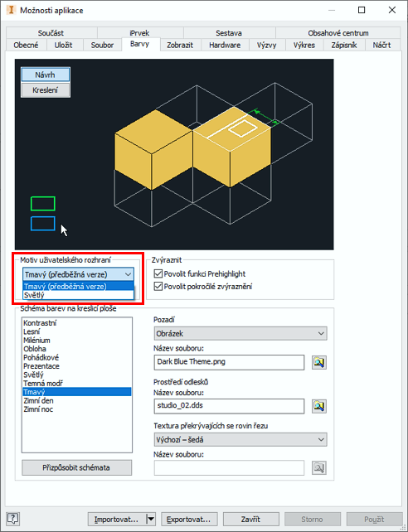Select the Kontrastní color scheme
Screen dimensions: 408x532
pos(76,322)
